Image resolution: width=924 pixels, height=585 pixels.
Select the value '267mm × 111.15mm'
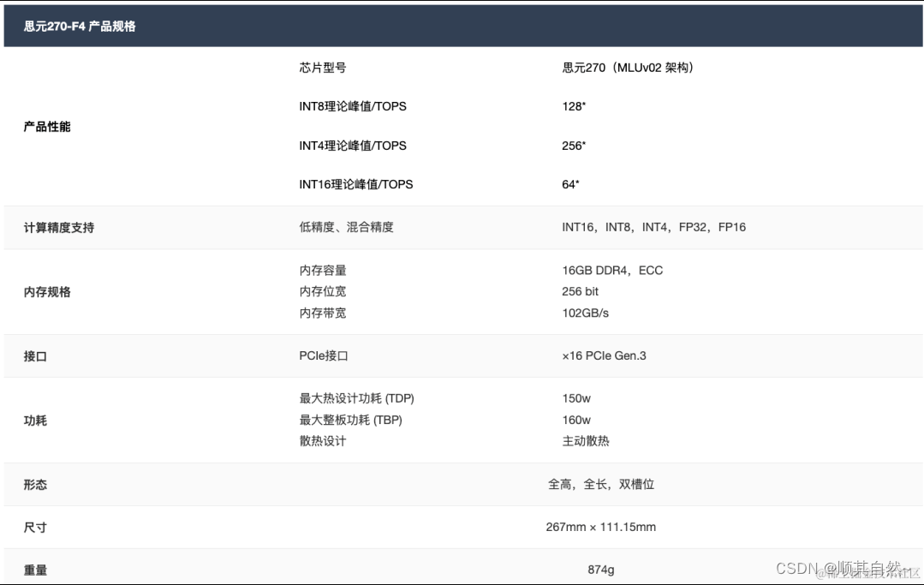[x=600, y=528]
